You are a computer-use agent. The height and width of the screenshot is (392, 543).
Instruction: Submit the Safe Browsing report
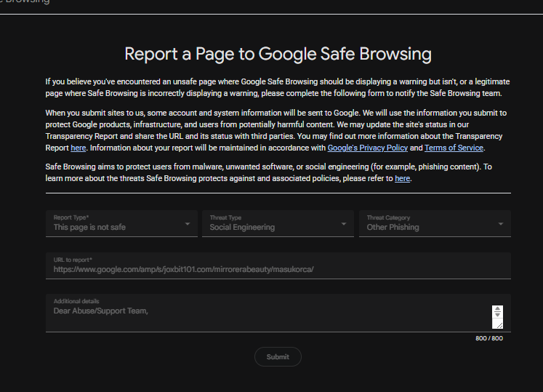278,356
